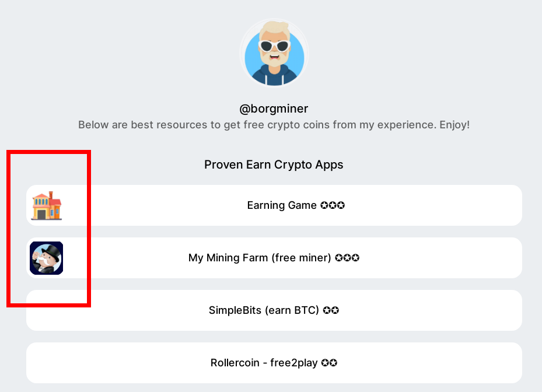Click the @borgminer username
This screenshot has width=542, height=392.
(x=274, y=108)
